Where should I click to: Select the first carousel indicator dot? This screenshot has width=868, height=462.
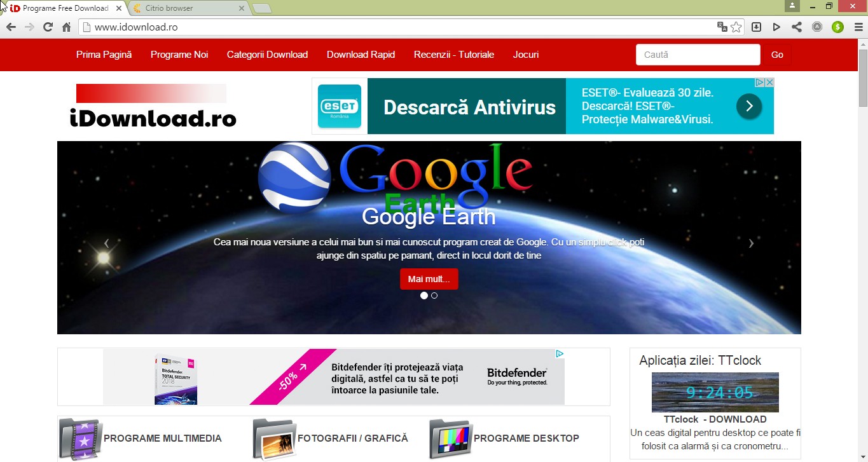[x=424, y=296]
